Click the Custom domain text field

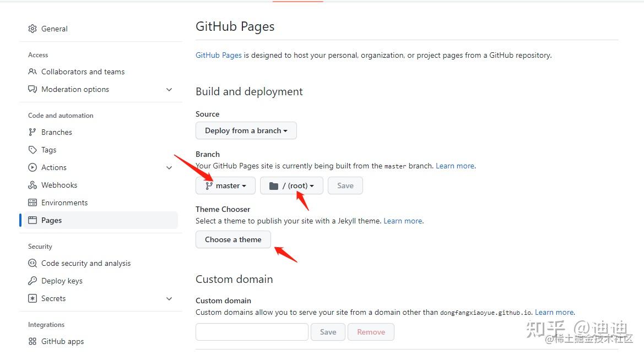coord(252,332)
